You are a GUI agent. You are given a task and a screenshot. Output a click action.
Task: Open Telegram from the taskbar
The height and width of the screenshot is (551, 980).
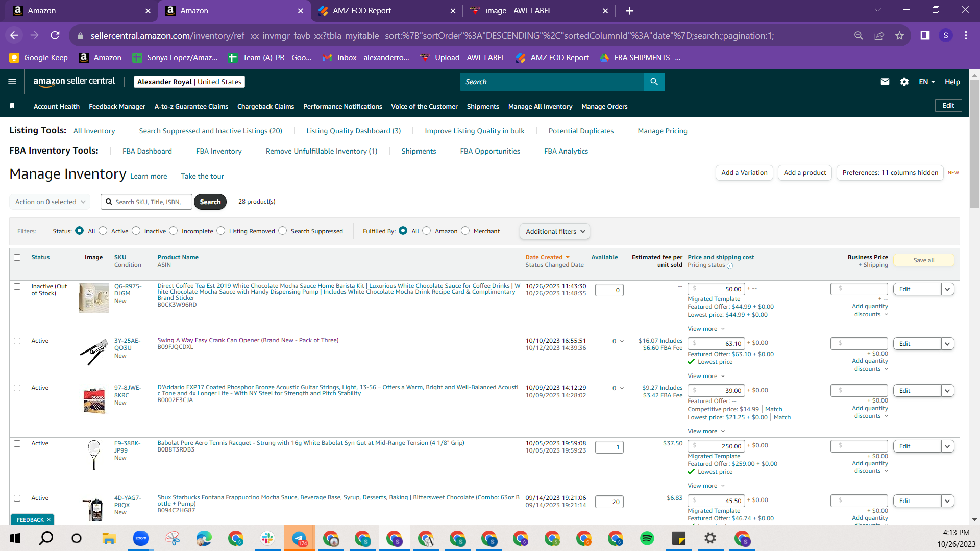[x=299, y=538]
